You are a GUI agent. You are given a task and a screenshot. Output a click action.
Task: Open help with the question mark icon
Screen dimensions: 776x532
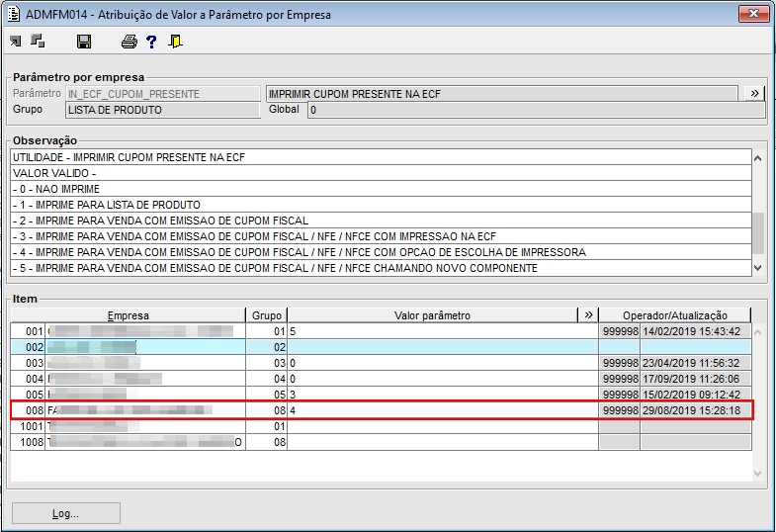151,42
